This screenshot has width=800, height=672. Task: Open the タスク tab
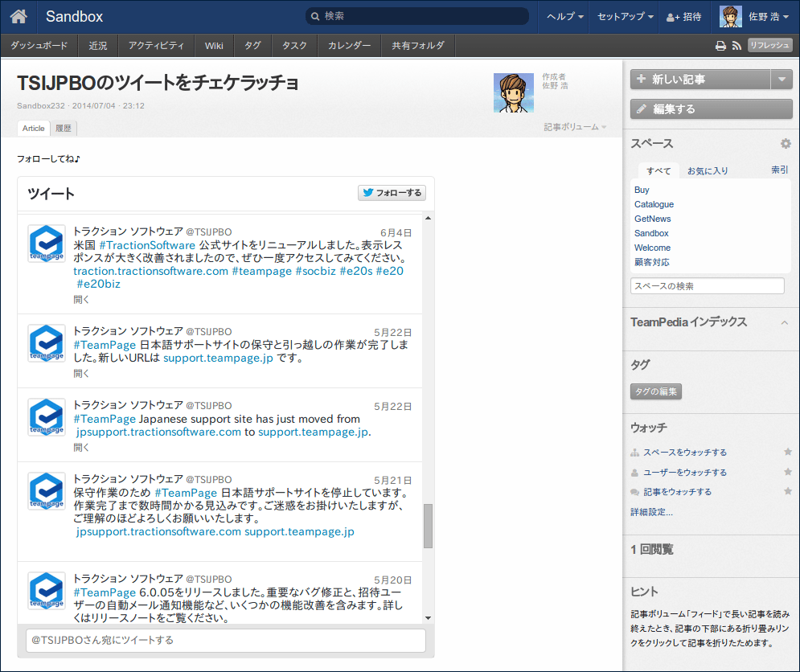click(x=294, y=45)
